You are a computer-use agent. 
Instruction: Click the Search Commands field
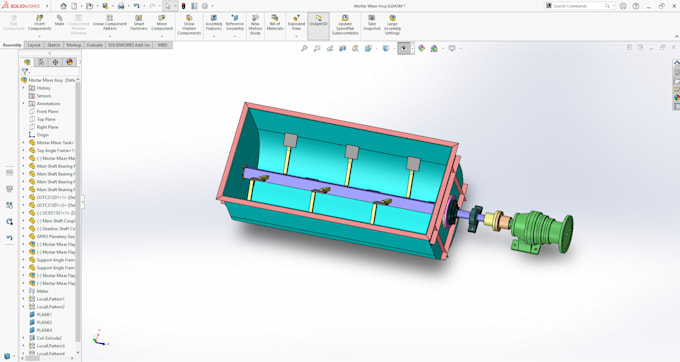(x=580, y=6)
